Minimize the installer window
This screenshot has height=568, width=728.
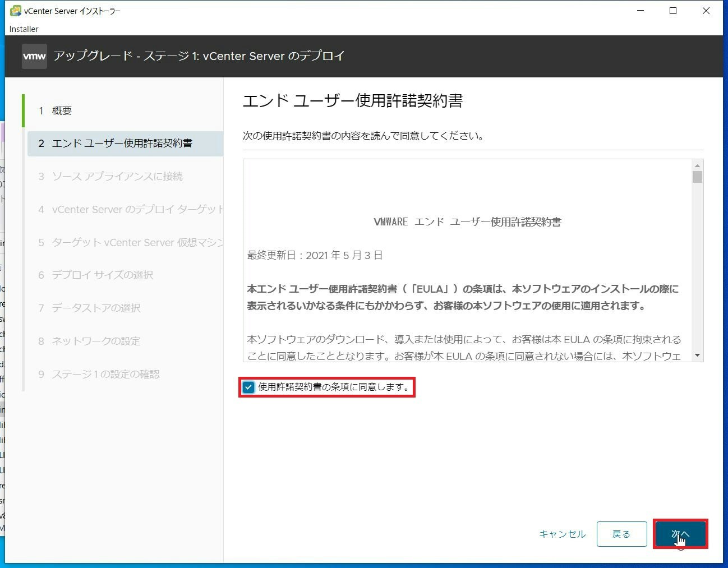(641, 11)
